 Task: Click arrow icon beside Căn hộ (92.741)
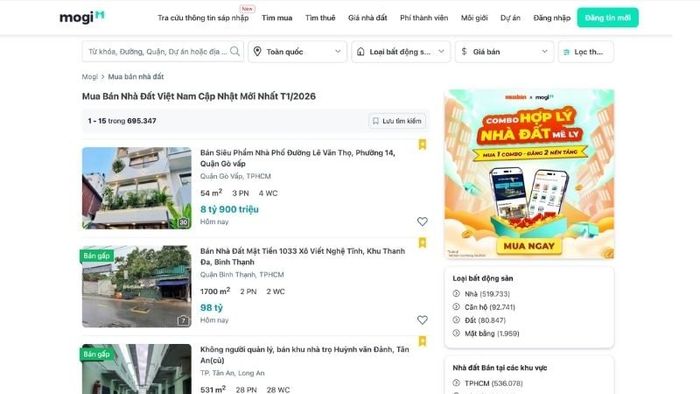(x=456, y=307)
